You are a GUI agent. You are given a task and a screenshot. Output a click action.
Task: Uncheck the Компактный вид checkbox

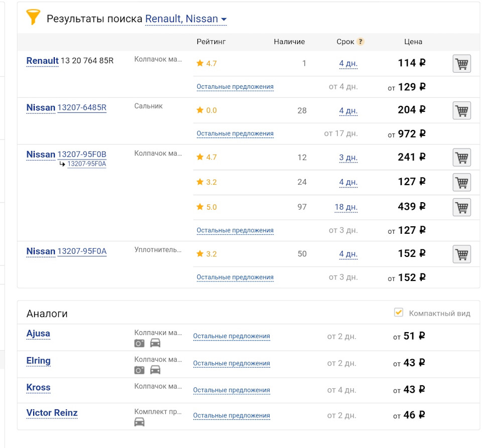399,312
